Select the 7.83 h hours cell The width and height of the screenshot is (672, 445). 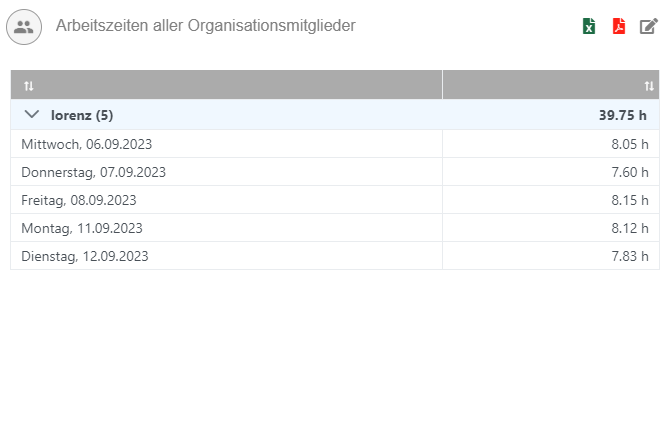[630, 256]
